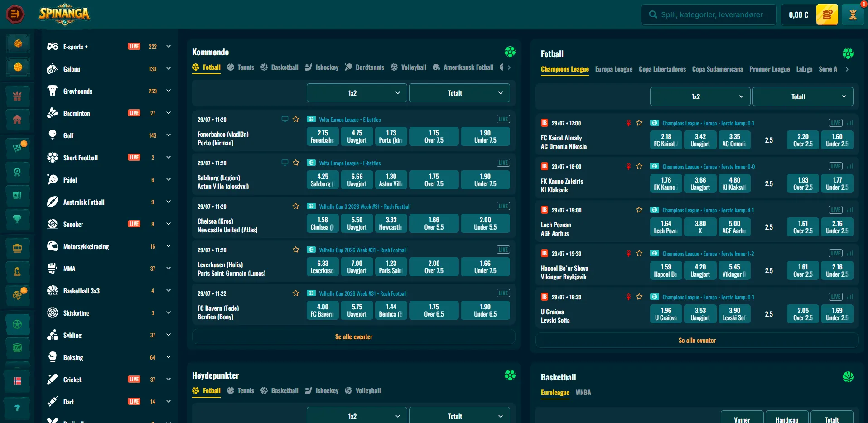868x423 pixels.
Task: Favorite the FK Kauno Zalgiris match star
Action: point(639,167)
